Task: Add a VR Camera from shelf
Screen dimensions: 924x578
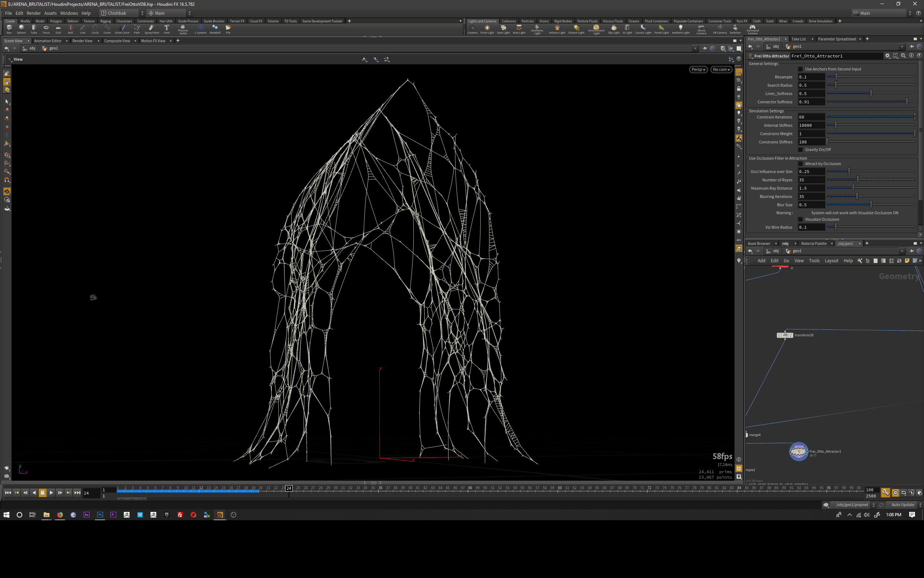Action: tap(719, 29)
